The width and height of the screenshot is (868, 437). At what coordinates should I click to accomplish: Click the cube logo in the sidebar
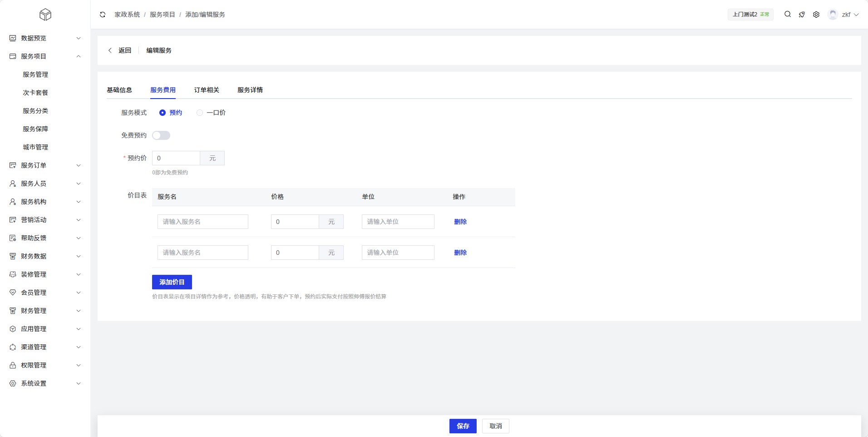45,15
